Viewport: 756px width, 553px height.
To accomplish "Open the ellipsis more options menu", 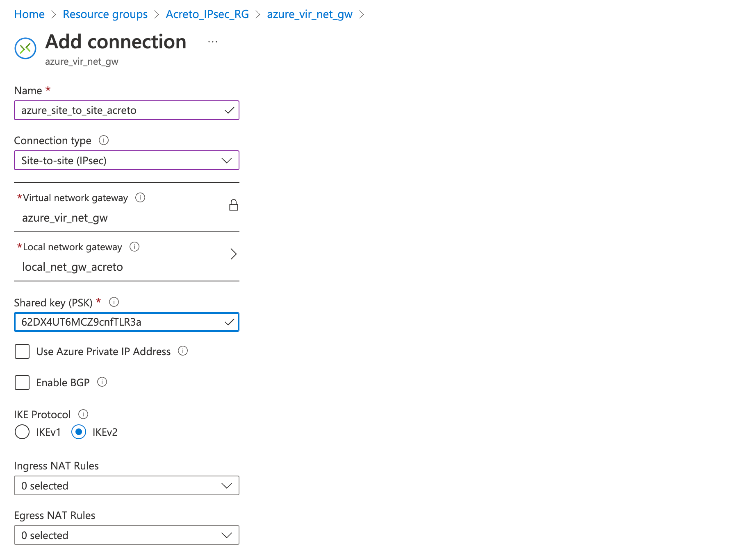I will [x=212, y=42].
